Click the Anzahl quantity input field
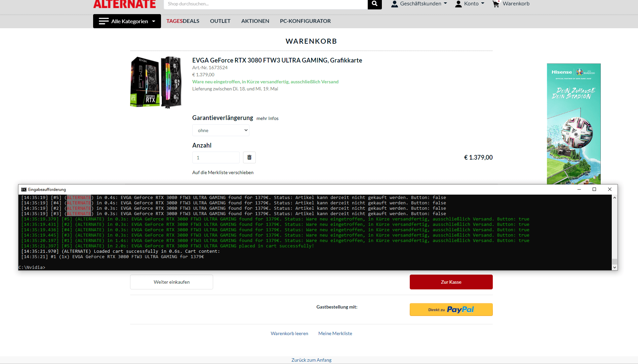Screen dimensions: 638x364 pyautogui.click(x=216, y=157)
